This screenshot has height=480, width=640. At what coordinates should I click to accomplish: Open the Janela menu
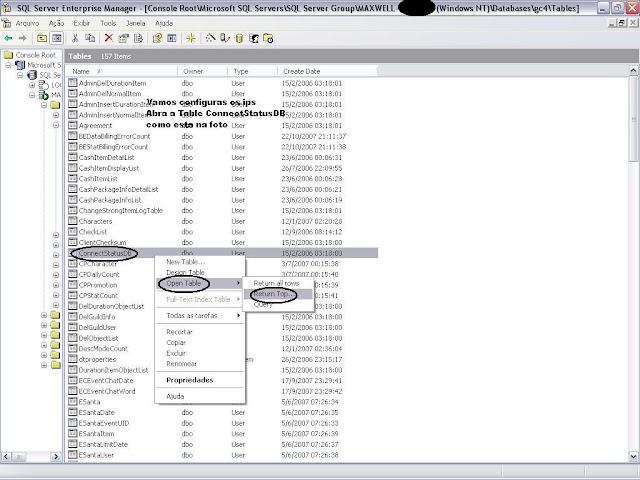click(x=136, y=23)
